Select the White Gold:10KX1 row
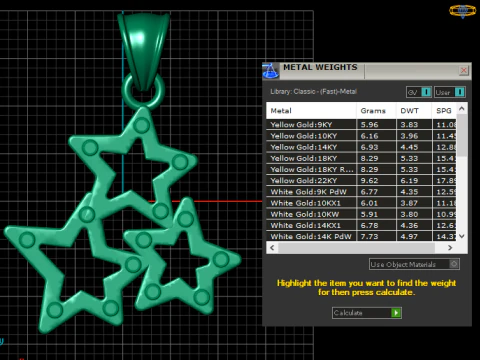This screenshot has height=360, width=480. 361,203
